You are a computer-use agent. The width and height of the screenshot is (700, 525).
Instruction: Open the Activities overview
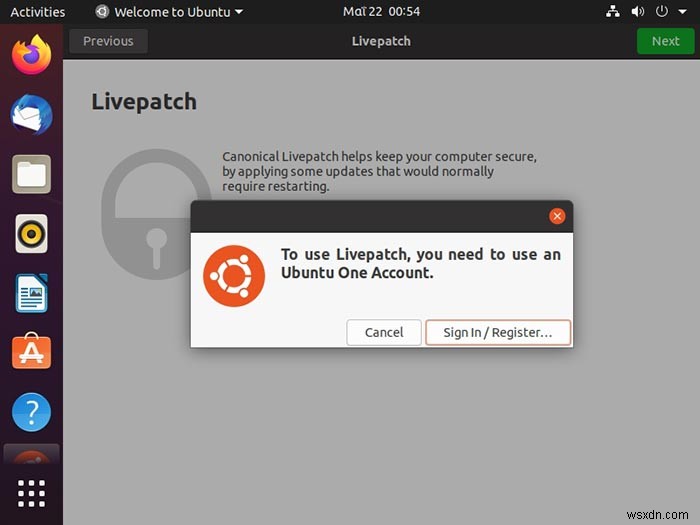[38, 12]
